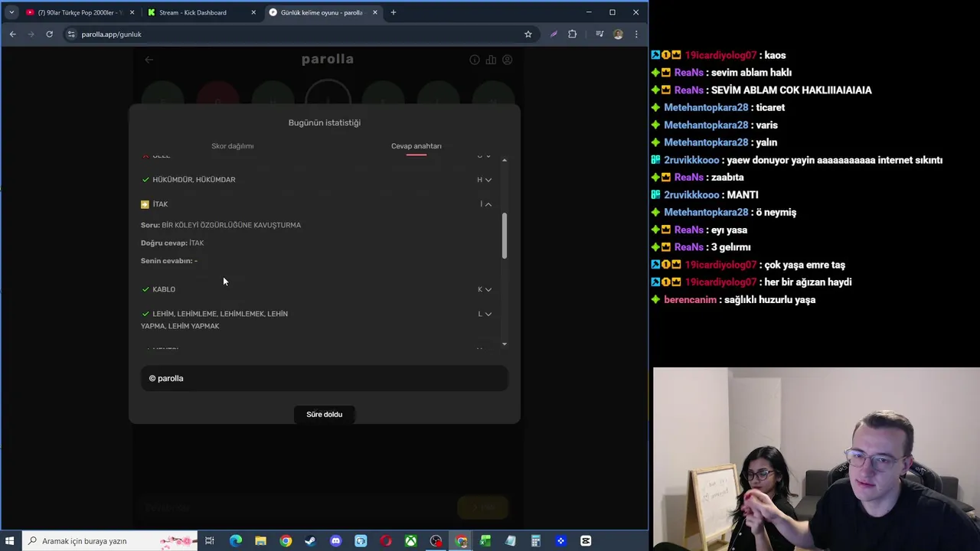Open the first Chrome icon in taskbar
Image resolution: width=980 pixels, height=551 pixels.
pos(286,541)
